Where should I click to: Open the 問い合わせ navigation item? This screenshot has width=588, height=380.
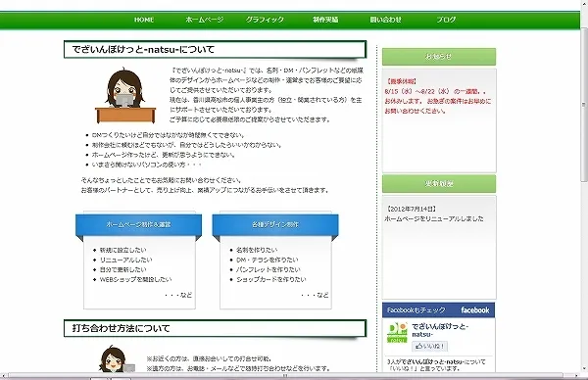click(385, 20)
